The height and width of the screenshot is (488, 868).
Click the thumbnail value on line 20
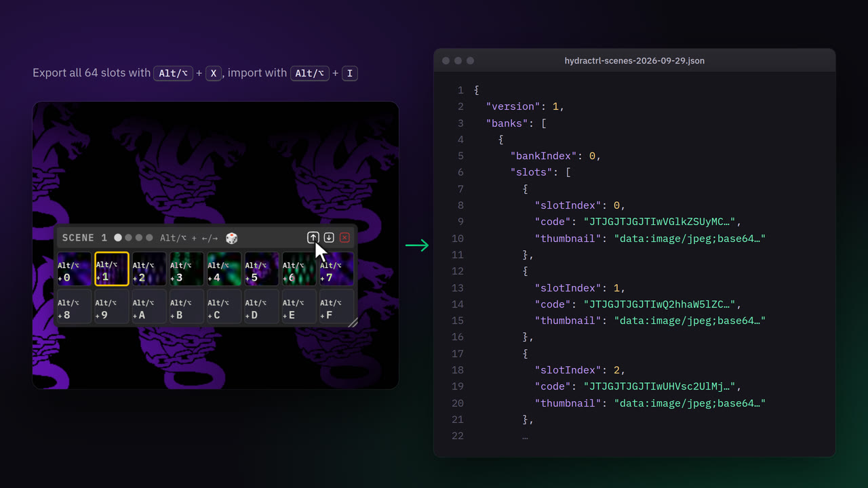690,403
